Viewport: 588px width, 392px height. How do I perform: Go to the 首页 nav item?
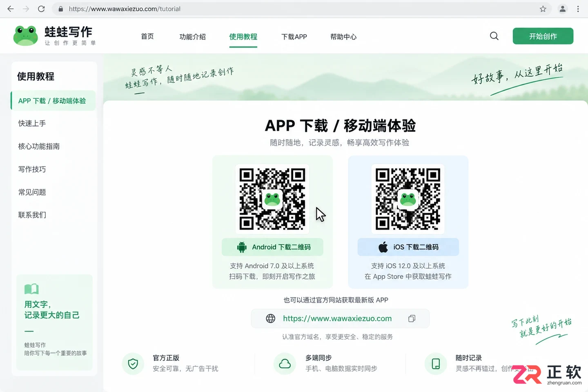click(x=147, y=36)
